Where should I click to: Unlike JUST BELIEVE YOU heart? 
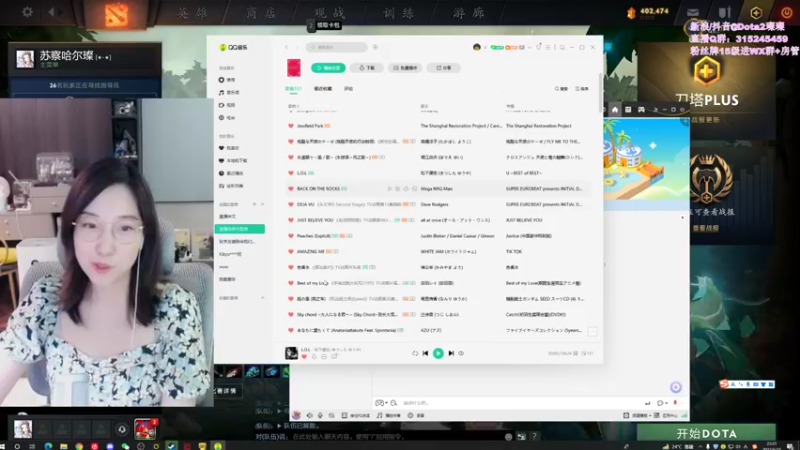coord(291,220)
